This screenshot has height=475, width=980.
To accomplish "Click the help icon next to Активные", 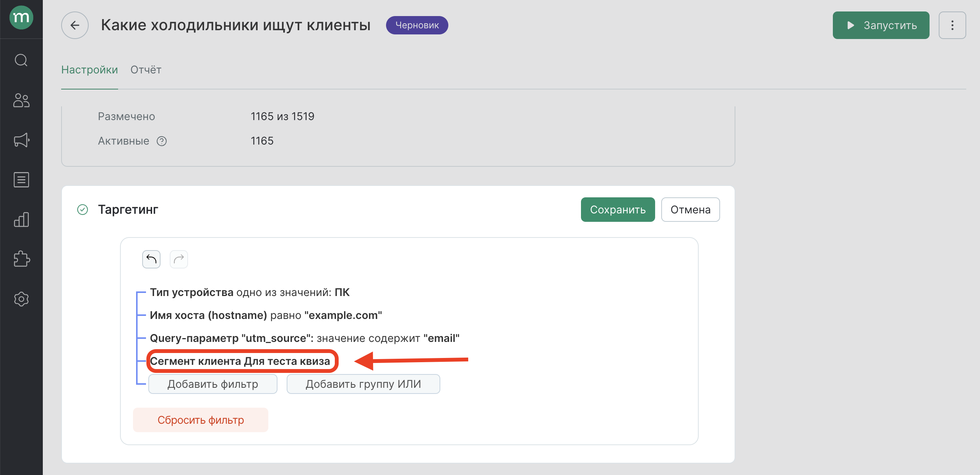I will (x=162, y=142).
